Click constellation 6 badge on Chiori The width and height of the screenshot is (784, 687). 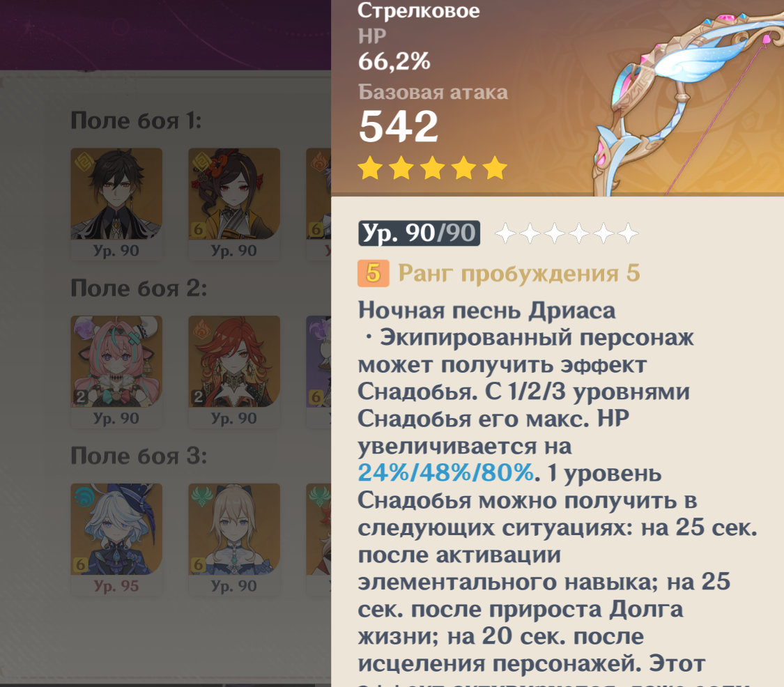point(198,229)
